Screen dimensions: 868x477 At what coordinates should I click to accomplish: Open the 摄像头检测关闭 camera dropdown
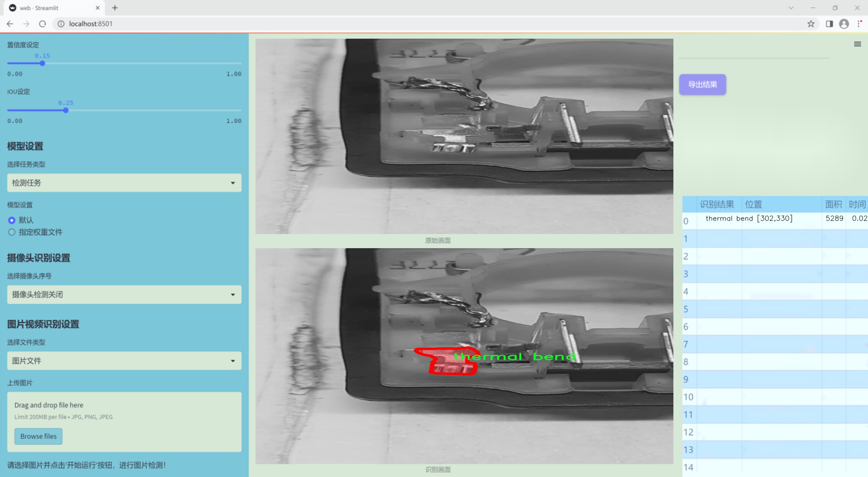[x=124, y=294]
